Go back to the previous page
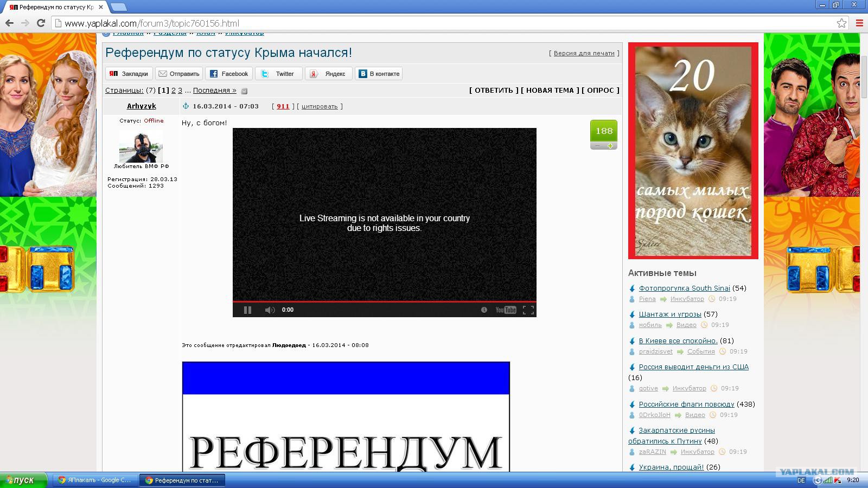 (9, 23)
